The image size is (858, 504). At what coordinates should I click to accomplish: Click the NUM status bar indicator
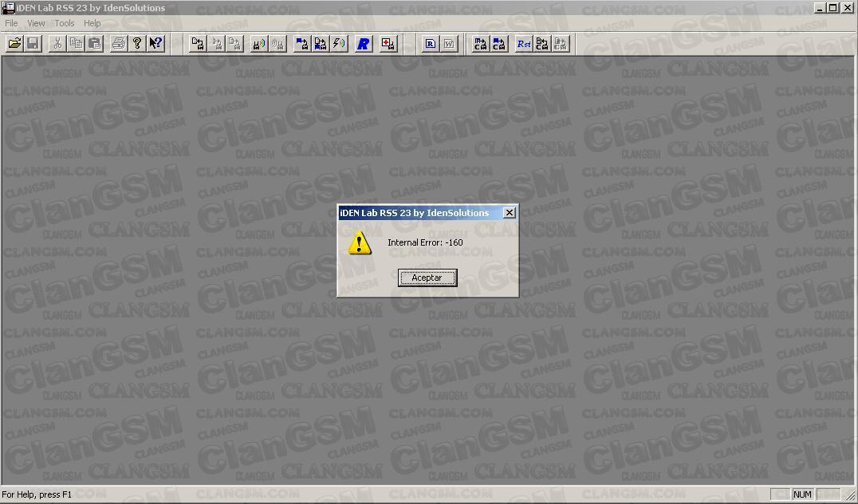(x=802, y=494)
